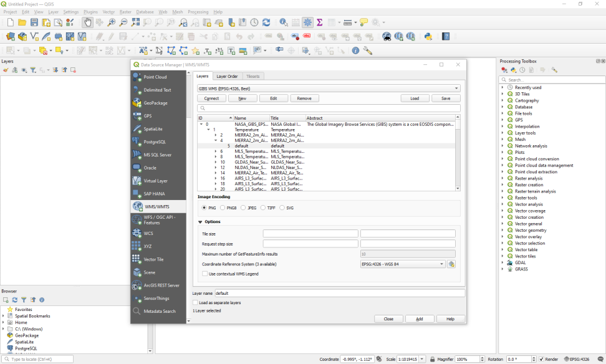Open the Plugins menu

click(90, 12)
